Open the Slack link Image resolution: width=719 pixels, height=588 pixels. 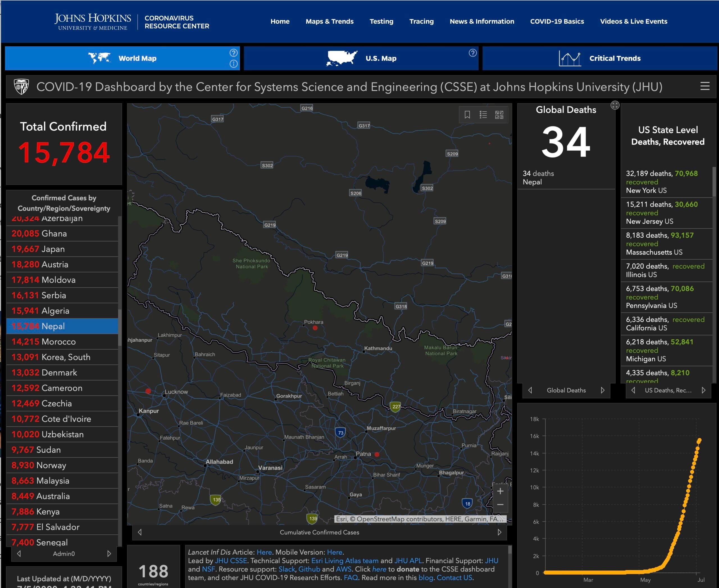[286, 569]
